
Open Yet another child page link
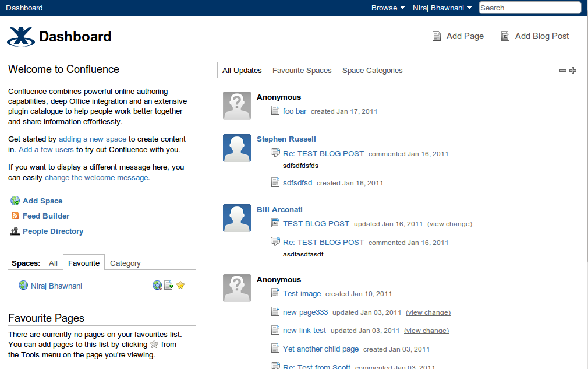[x=321, y=349]
